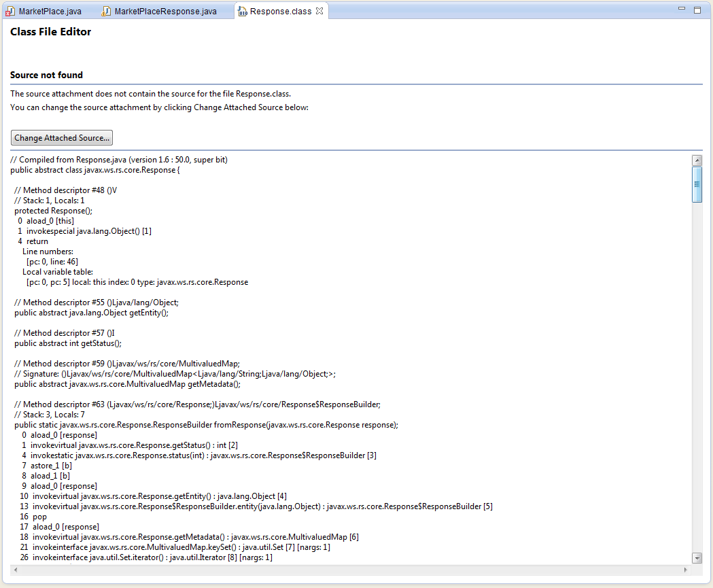Open the MarketPlaceResponse.java tab
Image resolution: width=713 pixels, height=588 pixels.
[160, 12]
